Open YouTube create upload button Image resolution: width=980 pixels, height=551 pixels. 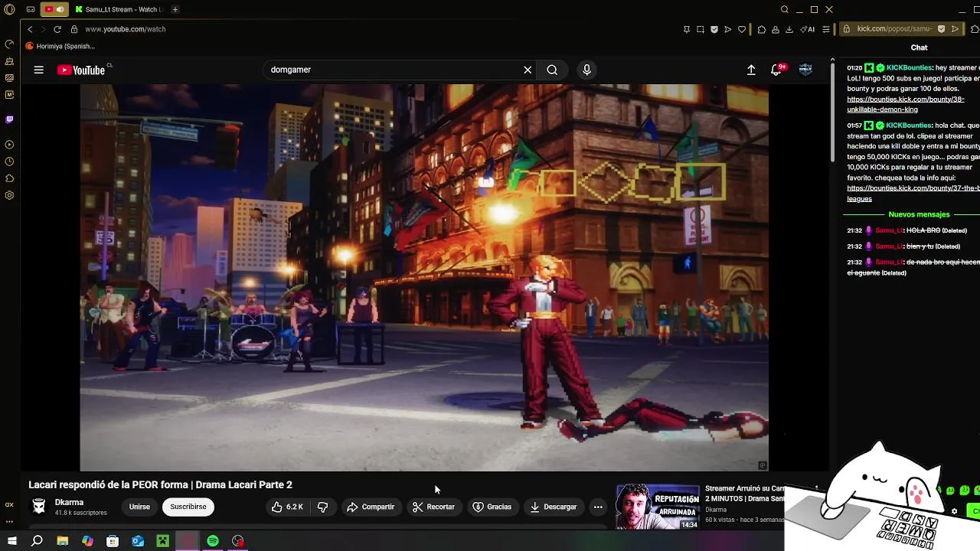coord(751,70)
